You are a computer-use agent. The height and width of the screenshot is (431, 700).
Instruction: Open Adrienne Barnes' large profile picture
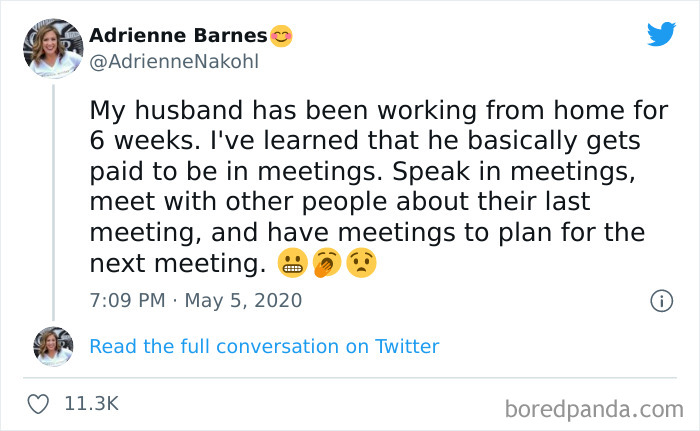click(x=53, y=48)
